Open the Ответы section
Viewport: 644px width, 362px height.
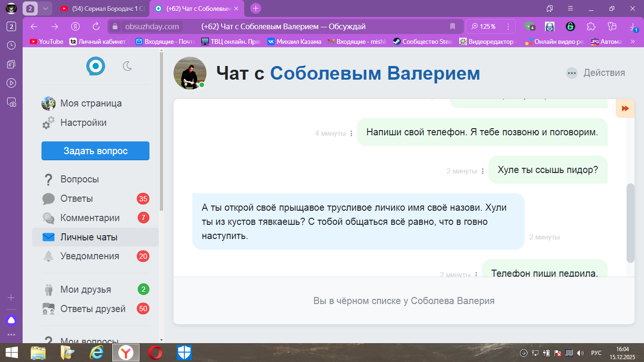(76, 198)
